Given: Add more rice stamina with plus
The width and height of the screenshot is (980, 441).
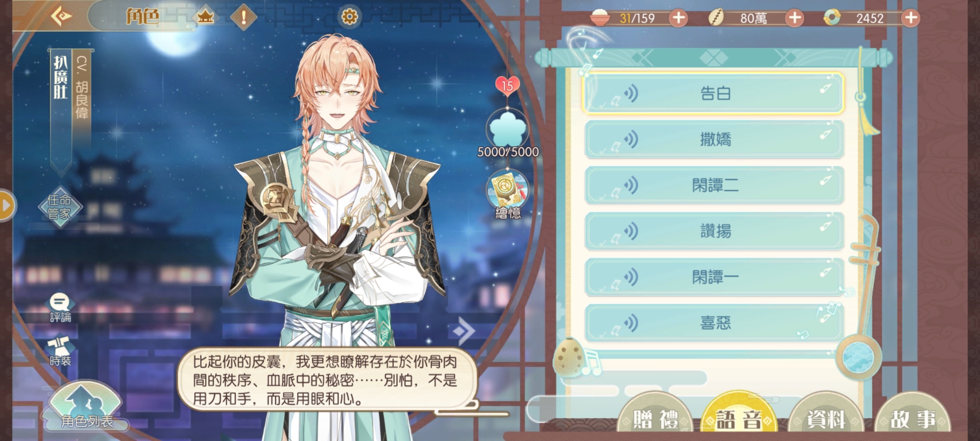Looking at the screenshot, I should (x=678, y=18).
